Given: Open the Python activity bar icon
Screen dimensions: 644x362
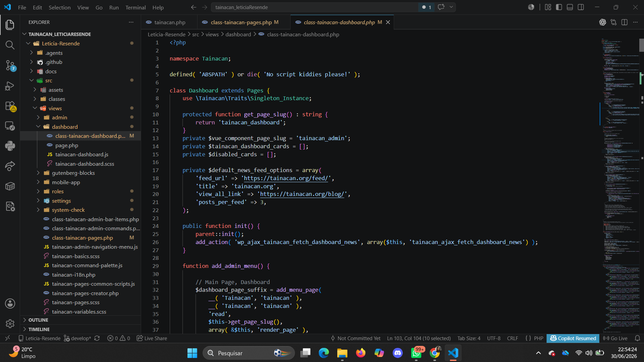Looking at the screenshot, I should pos(10,146).
